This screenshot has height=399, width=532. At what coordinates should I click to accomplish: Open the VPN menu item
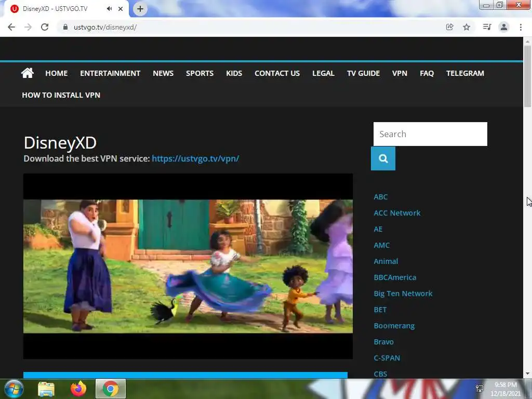pyautogui.click(x=400, y=73)
